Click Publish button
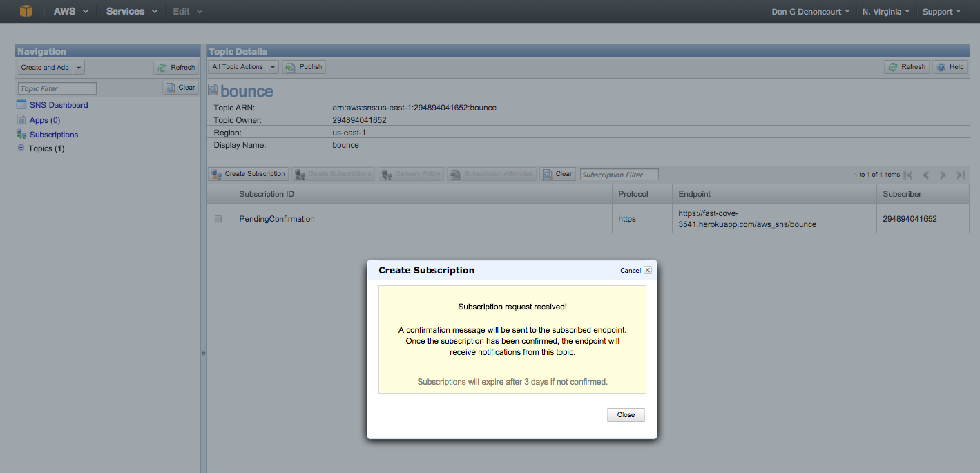Screen dimensions: 980x473 (304, 67)
